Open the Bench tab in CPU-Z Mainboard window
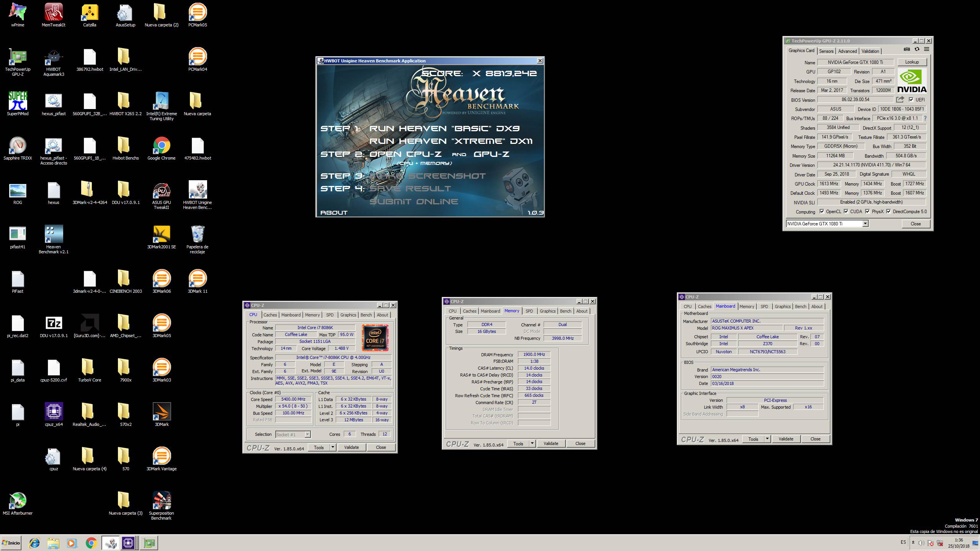 tap(800, 306)
